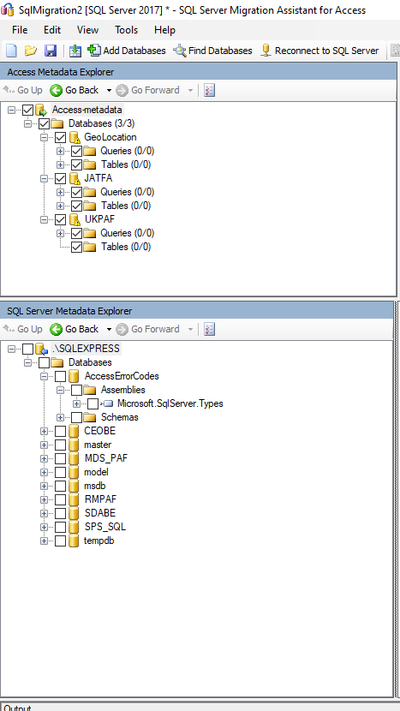Click the Assemblies folder icon
Screen dimensions: 400x711
coord(90,390)
